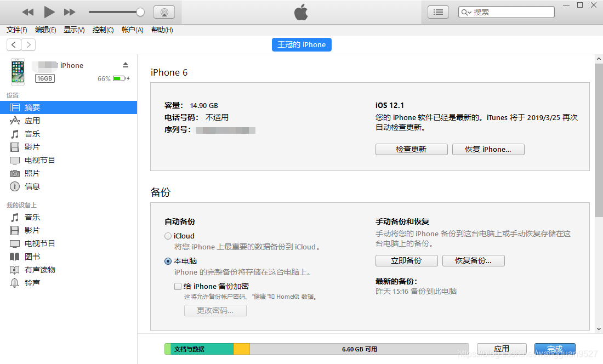Click the Apple logo in header
The height and width of the screenshot is (364, 603).
point(301,12)
